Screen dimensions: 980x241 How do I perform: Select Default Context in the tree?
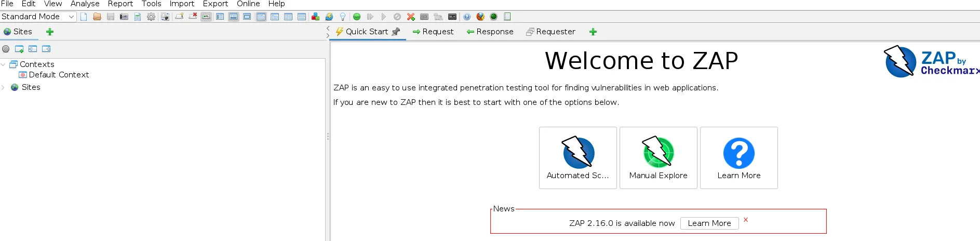point(59,75)
